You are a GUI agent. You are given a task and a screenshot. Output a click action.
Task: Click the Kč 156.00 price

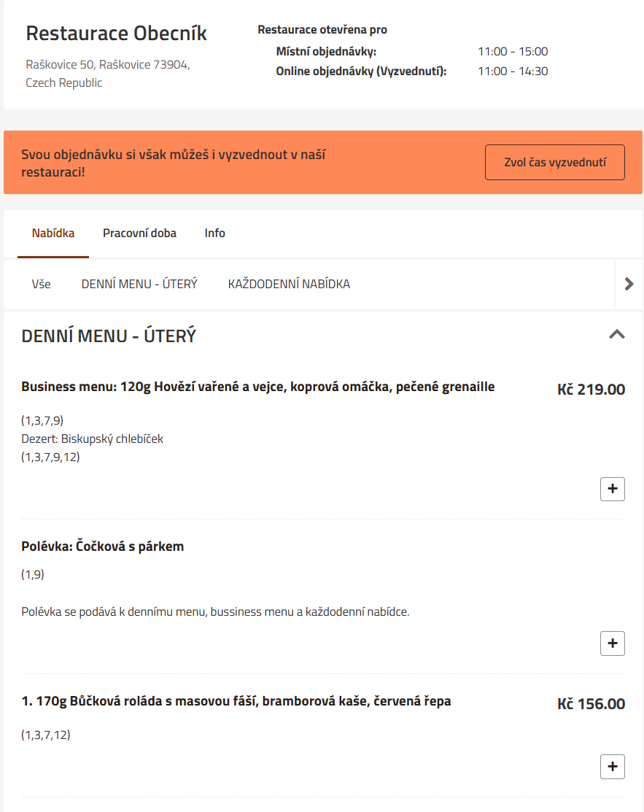[x=591, y=704]
